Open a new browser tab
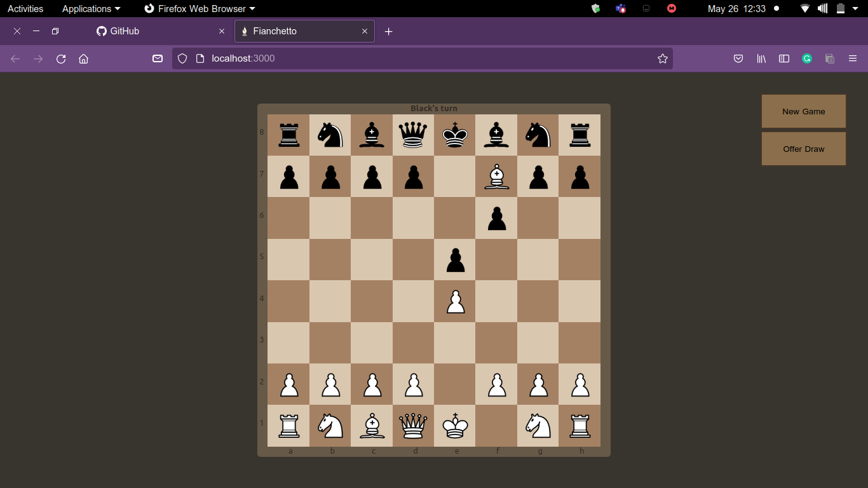 pos(389,31)
